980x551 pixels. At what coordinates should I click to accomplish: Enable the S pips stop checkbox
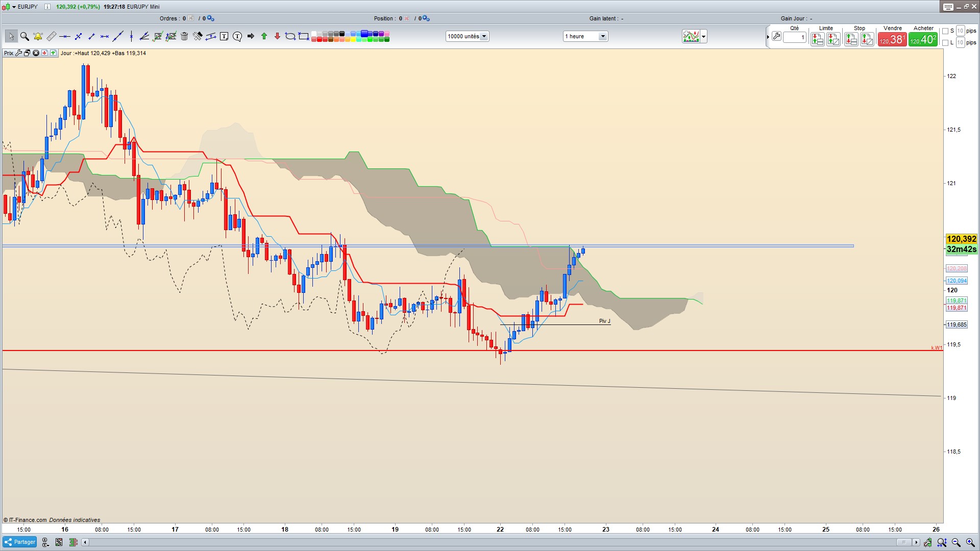945,31
